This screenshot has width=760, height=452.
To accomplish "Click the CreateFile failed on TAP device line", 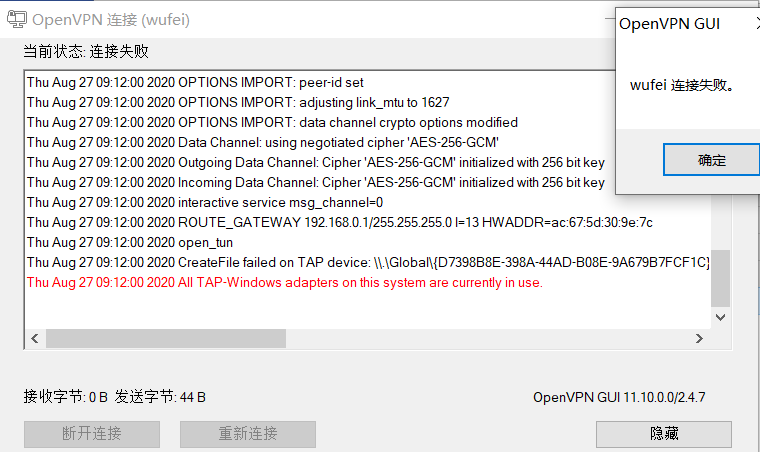I will 368,263.
